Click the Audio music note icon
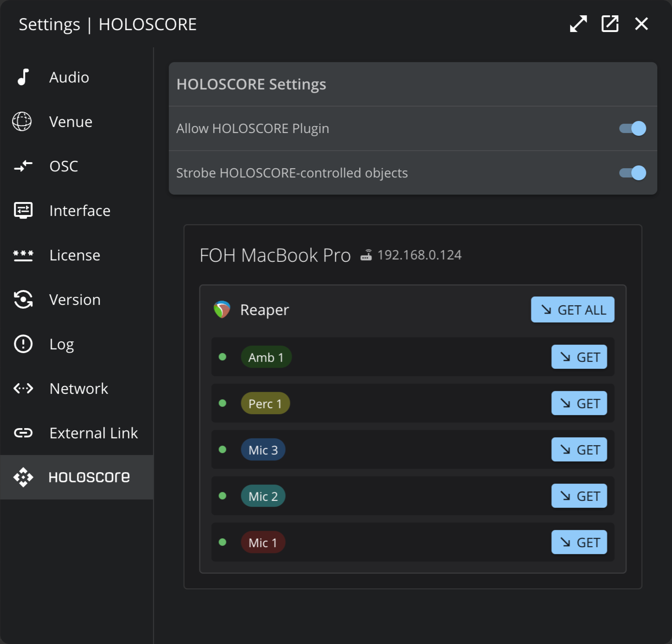672x644 pixels. click(23, 77)
